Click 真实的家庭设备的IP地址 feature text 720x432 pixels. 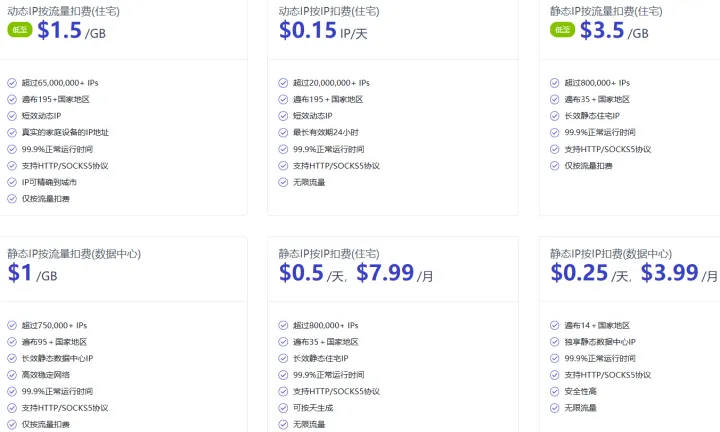click(65, 133)
